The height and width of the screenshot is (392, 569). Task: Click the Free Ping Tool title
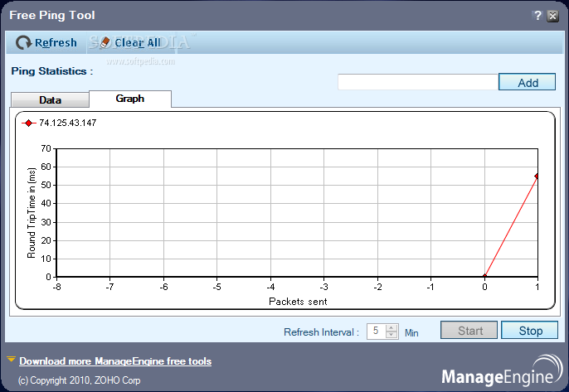[x=52, y=15]
